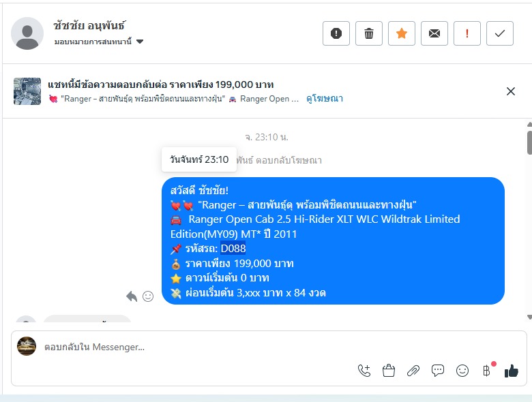The image size is (532, 402).
Task: Delete conversation using trash can icon
Action: click(x=369, y=33)
